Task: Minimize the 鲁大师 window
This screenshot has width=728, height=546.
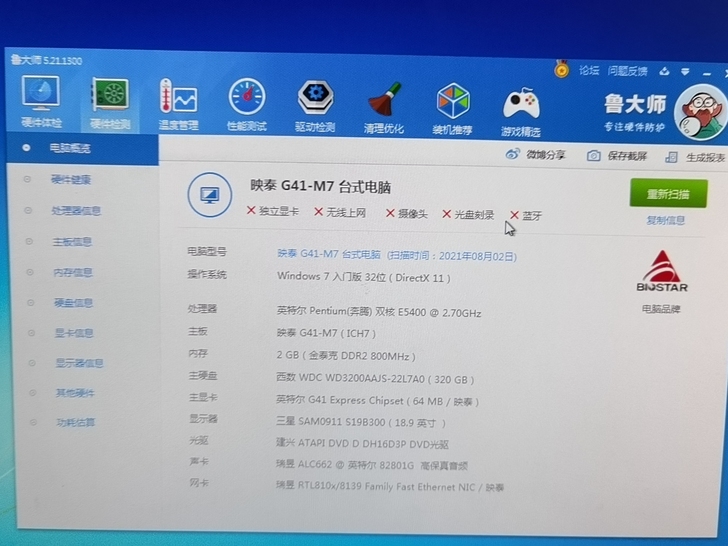Action: click(x=707, y=73)
